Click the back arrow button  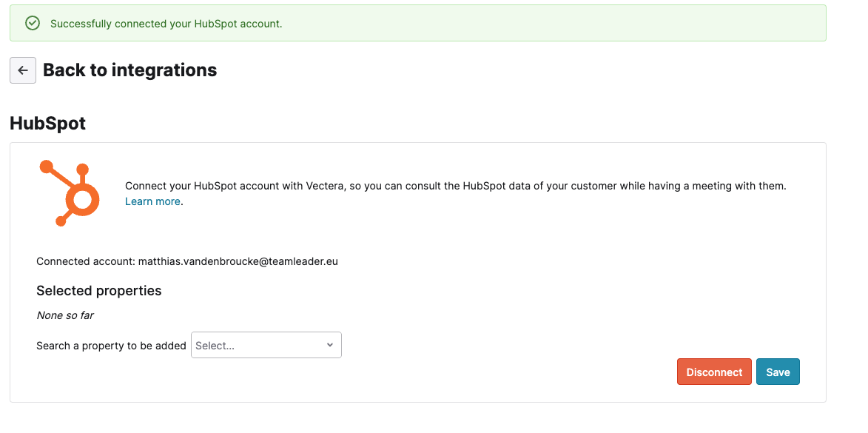click(23, 70)
